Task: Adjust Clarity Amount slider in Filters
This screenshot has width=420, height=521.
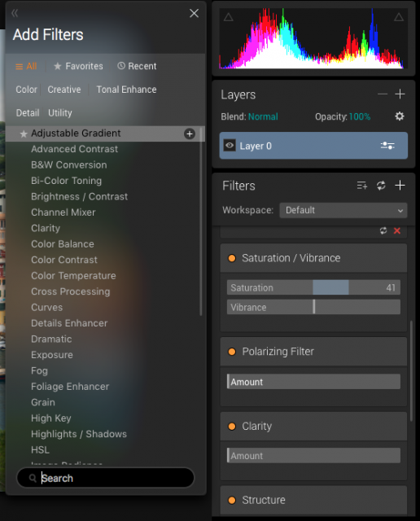Action: (313, 456)
